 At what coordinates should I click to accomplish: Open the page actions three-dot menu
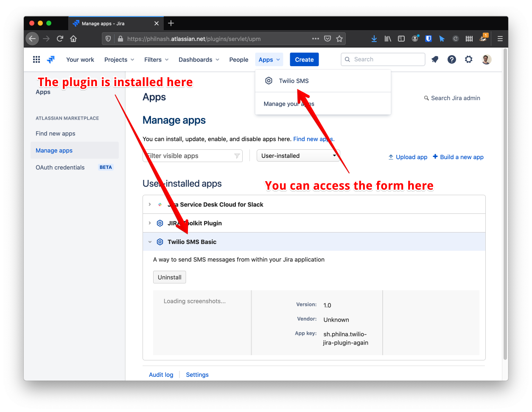click(316, 39)
